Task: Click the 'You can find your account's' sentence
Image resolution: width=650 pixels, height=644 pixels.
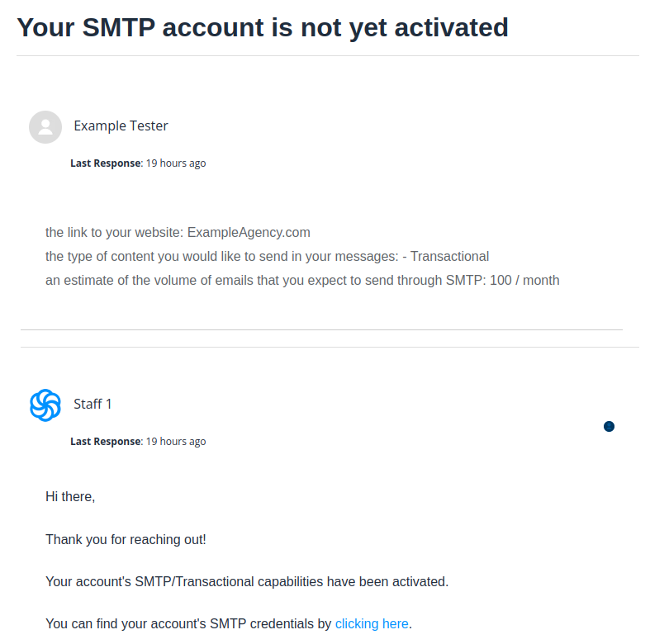Action: (188, 624)
